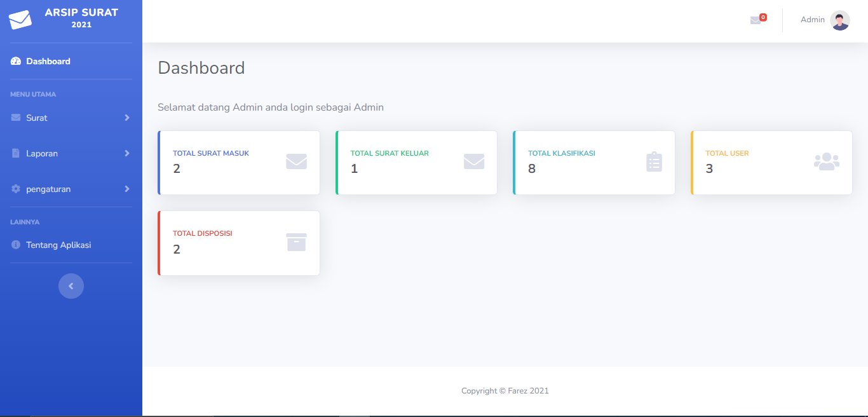
Task: Click the LAINNYA section heading
Action: tap(25, 222)
